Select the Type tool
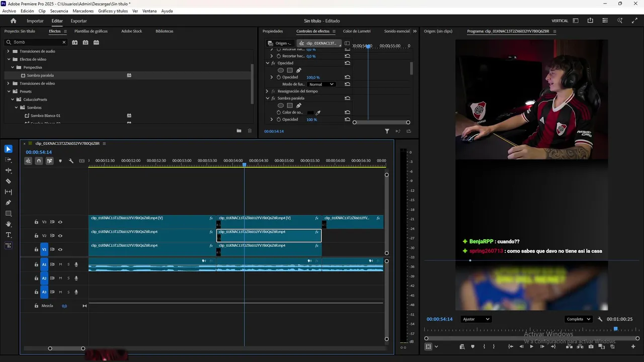The height and width of the screenshot is (362, 644). point(8,235)
